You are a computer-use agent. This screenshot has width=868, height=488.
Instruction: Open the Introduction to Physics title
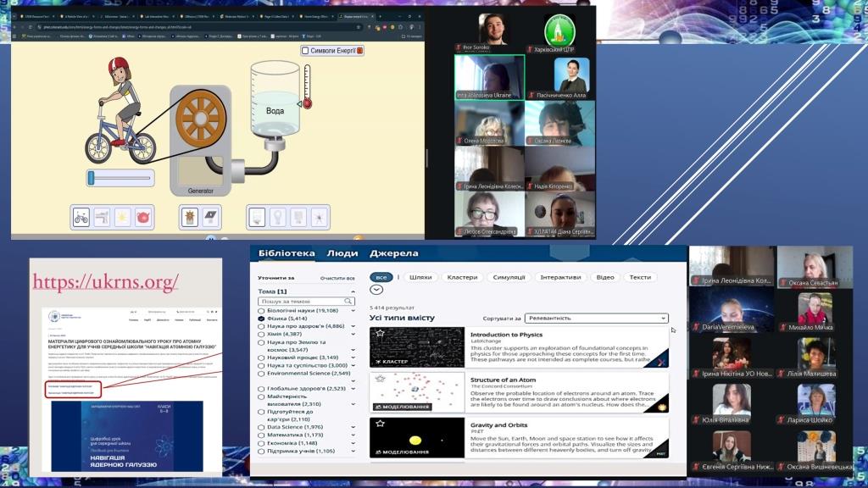tap(507, 335)
